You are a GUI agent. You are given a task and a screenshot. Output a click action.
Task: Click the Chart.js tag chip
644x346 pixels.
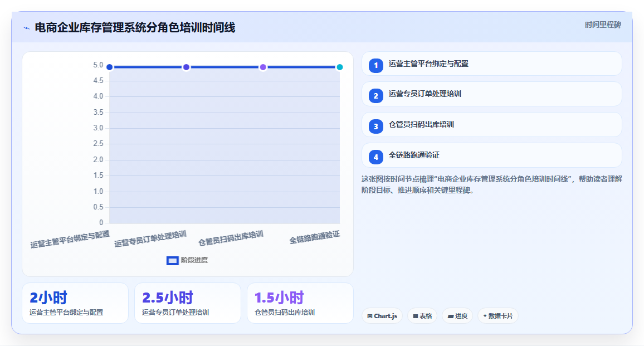coord(382,316)
